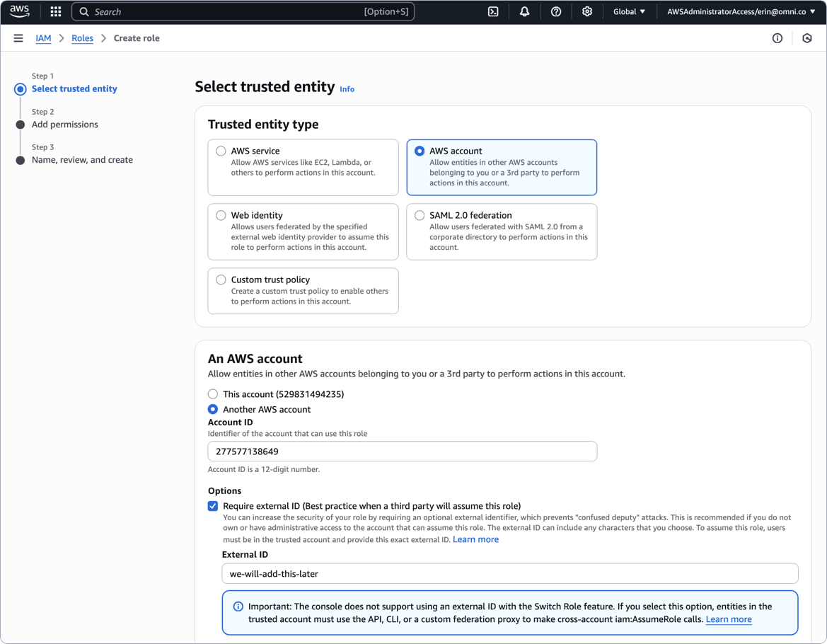Viewport: 827px width, 644px height.
Task: Select the Custom trust policy option
Action: coord(221,280)
